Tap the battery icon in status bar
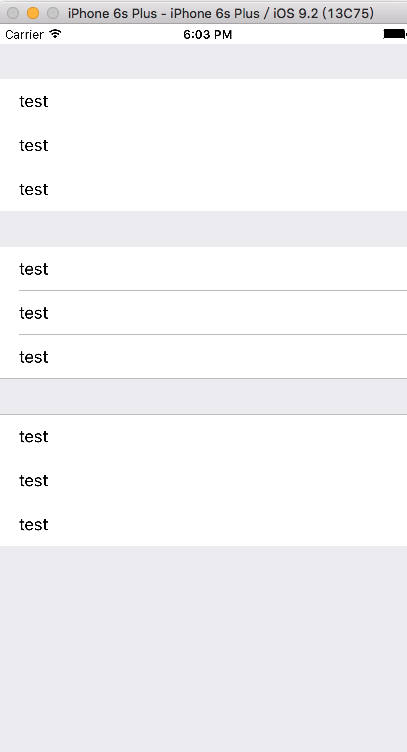 point(395,34)
